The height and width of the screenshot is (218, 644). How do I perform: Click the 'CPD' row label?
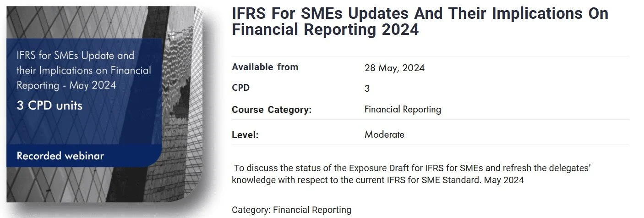click(240, 88)
